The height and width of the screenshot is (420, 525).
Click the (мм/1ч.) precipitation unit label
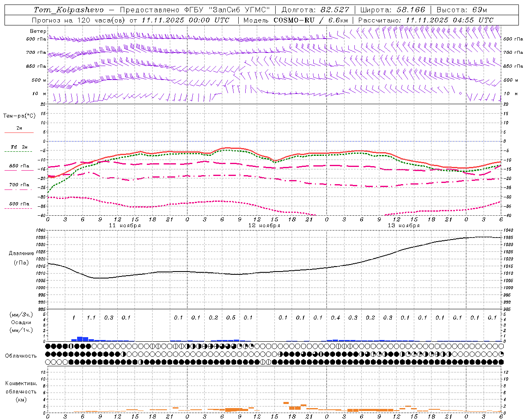pyautogui.click(x=21, y=330)
